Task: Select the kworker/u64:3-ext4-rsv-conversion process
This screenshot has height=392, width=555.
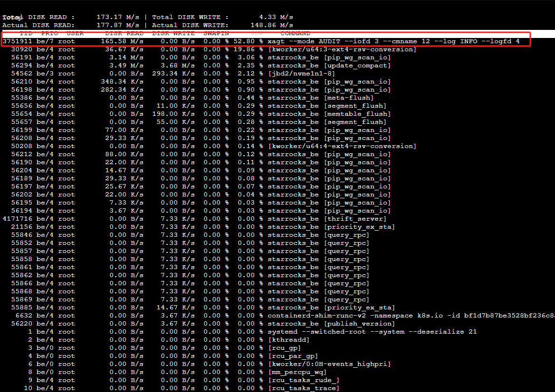Action: (x=342, y=49)
